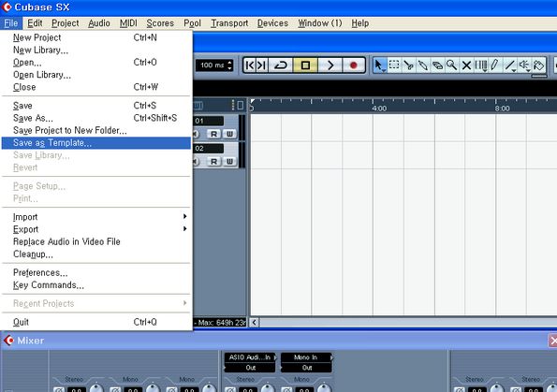
Task: Select the Object Selection arrow tool
Action: click(x=379, y=65)
